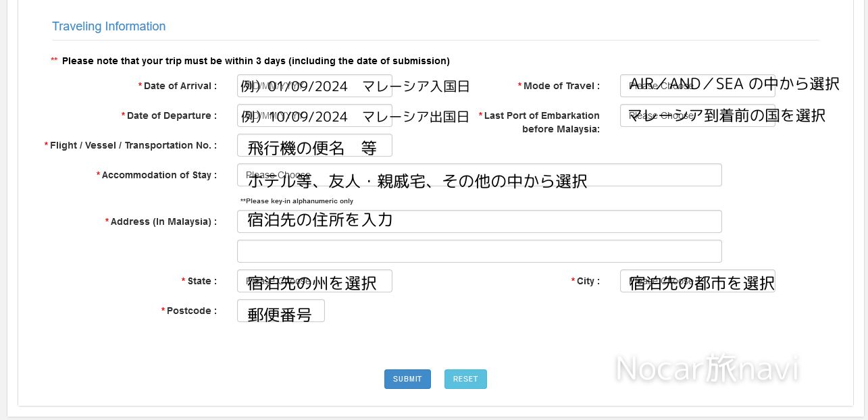Click the trip within 3 days notice
Viewport: 868px width, 420px height.
click(x=255, y=61)
